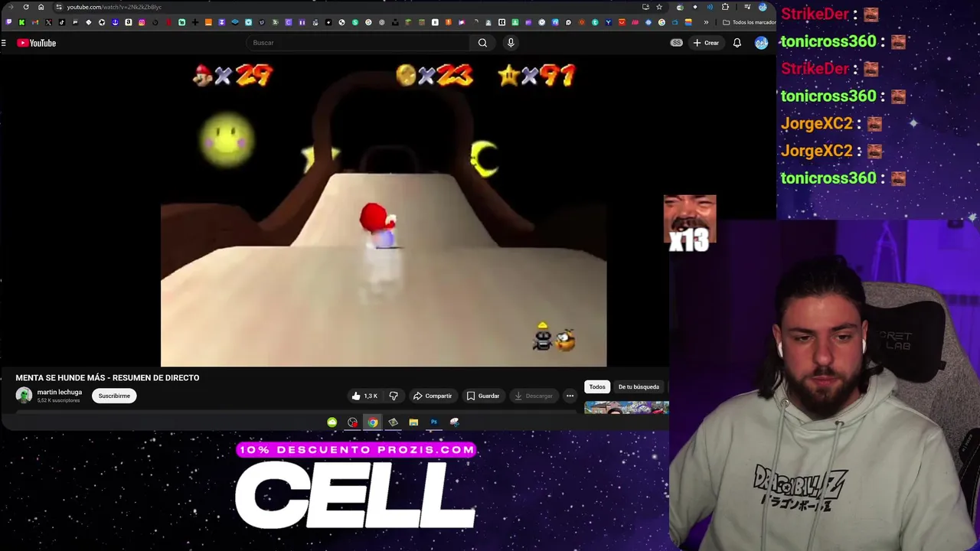Select the Todos filter chip
The width and height of the screenshot is (980, 551).
coord(597,386)
